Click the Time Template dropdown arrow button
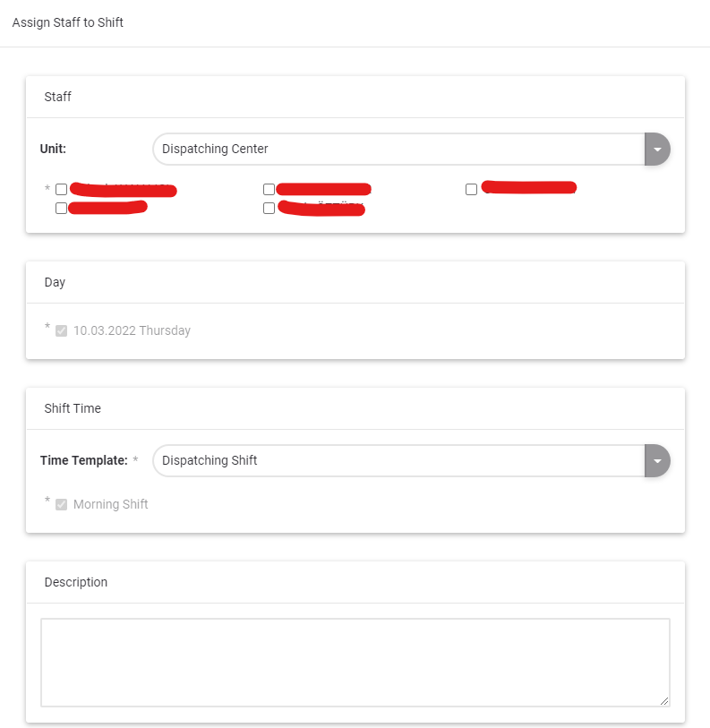 pyautogui.click(x=657, y=461)
